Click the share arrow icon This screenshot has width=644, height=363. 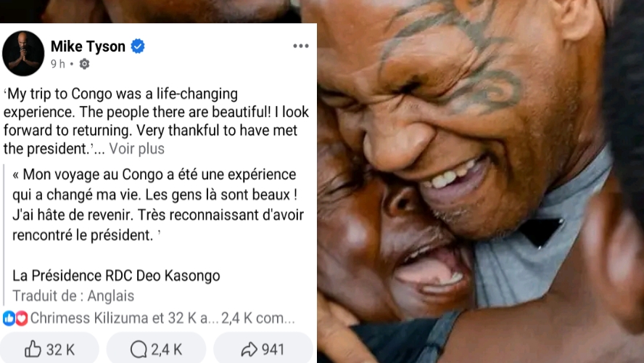(x=249, y=349)
